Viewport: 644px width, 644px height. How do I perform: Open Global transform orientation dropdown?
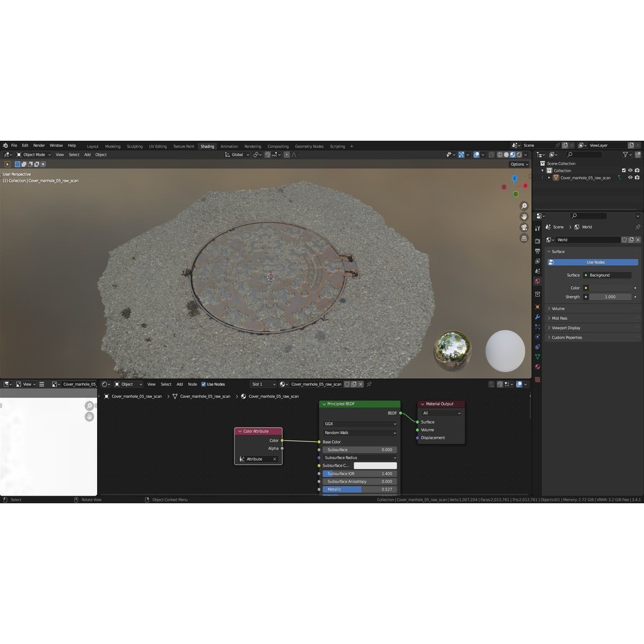point(237,155)
